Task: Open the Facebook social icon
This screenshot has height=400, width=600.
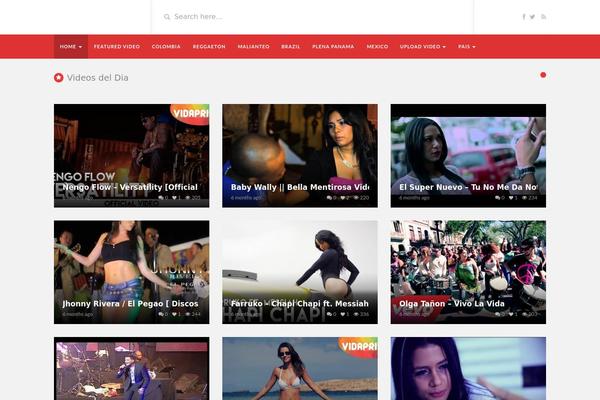Action: click(524, 17)
